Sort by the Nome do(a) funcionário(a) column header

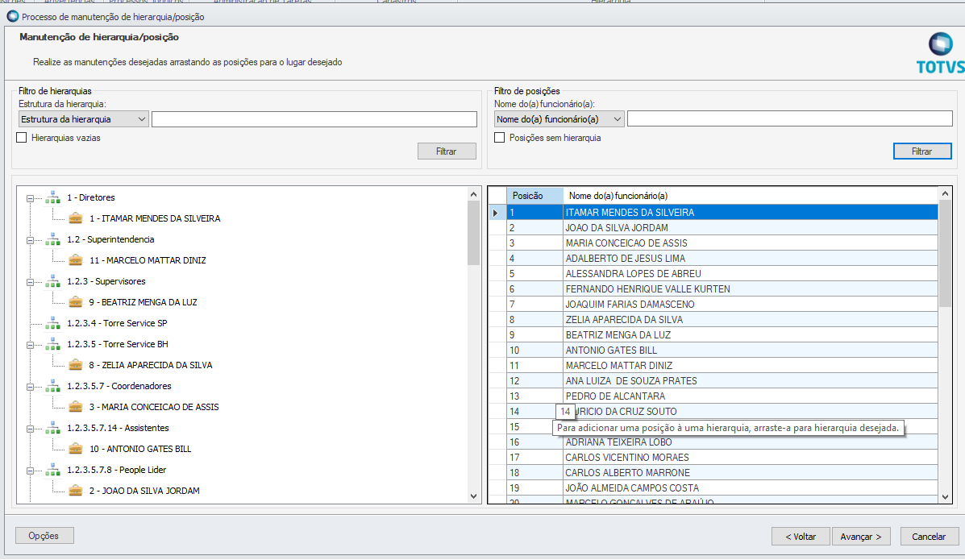coord(751,196)
